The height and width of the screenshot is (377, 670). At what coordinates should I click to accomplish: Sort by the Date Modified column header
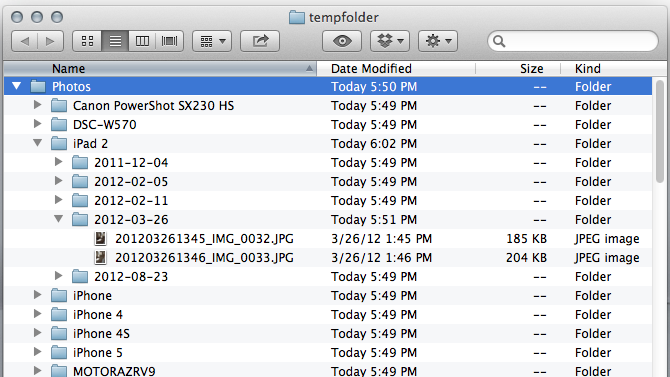396,68
